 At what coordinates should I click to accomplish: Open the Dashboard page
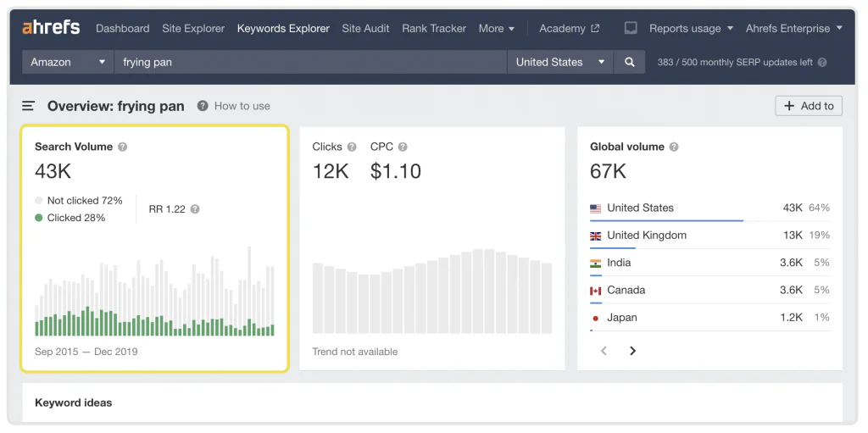(122, 28)
